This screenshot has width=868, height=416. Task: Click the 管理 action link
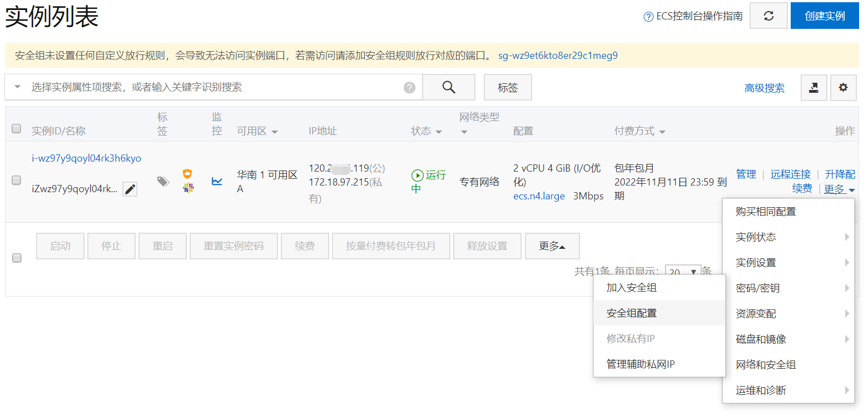pyautogui.click(x=746, y=174)
